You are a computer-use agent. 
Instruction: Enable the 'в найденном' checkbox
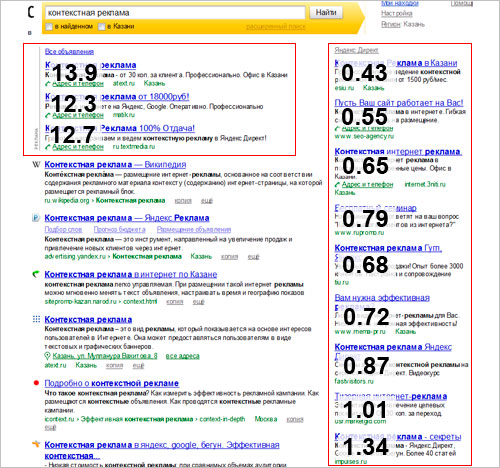point(49,26)
